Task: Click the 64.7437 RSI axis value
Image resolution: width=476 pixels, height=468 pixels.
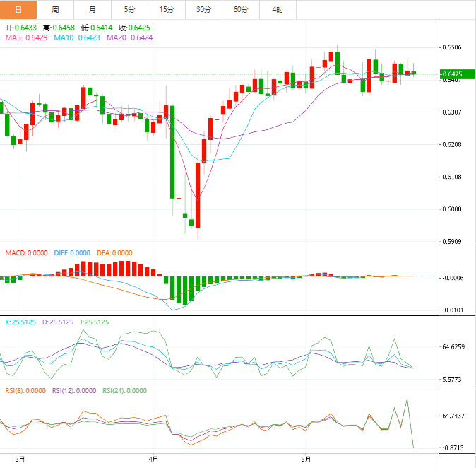Action: 453,416
